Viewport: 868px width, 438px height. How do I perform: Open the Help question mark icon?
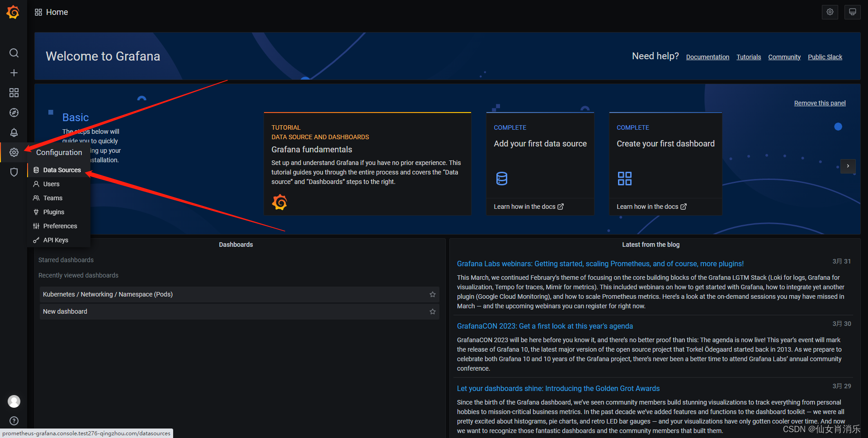14,421
